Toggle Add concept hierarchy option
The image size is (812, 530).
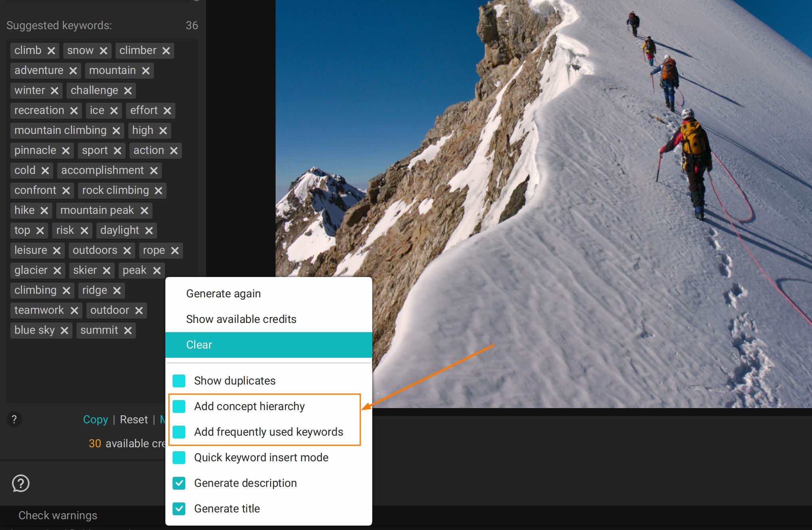(x=179, y=406)
